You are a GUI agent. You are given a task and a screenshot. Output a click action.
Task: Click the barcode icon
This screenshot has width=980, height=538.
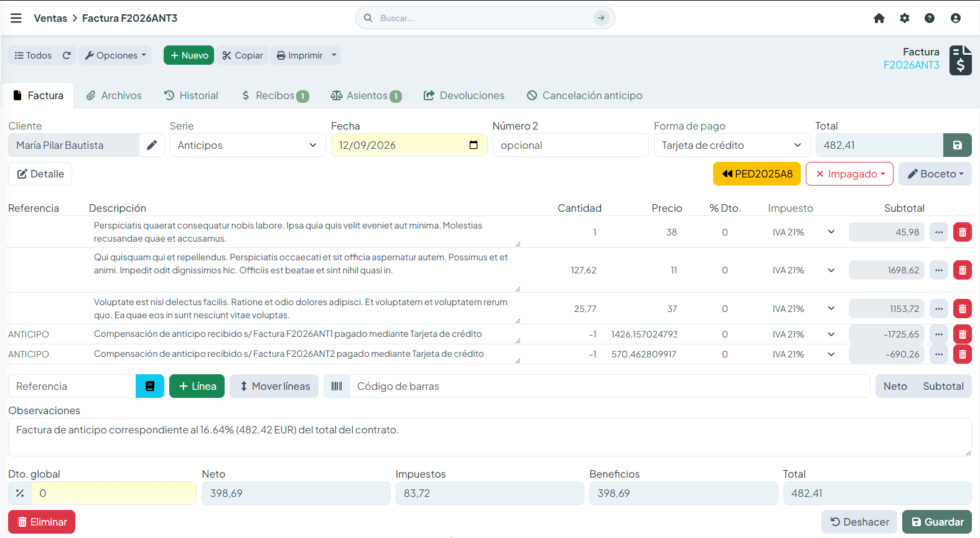337,386
